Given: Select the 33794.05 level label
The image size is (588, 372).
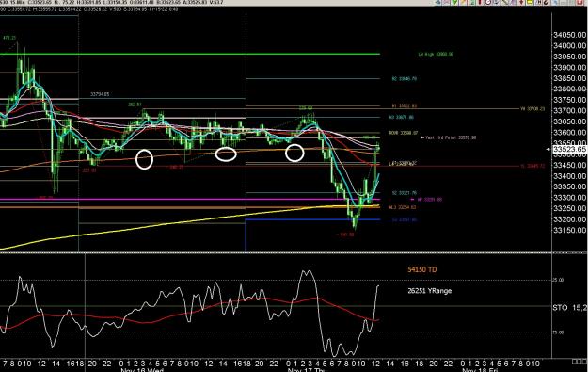Looking at the screenshot, I should pos(100,94).
